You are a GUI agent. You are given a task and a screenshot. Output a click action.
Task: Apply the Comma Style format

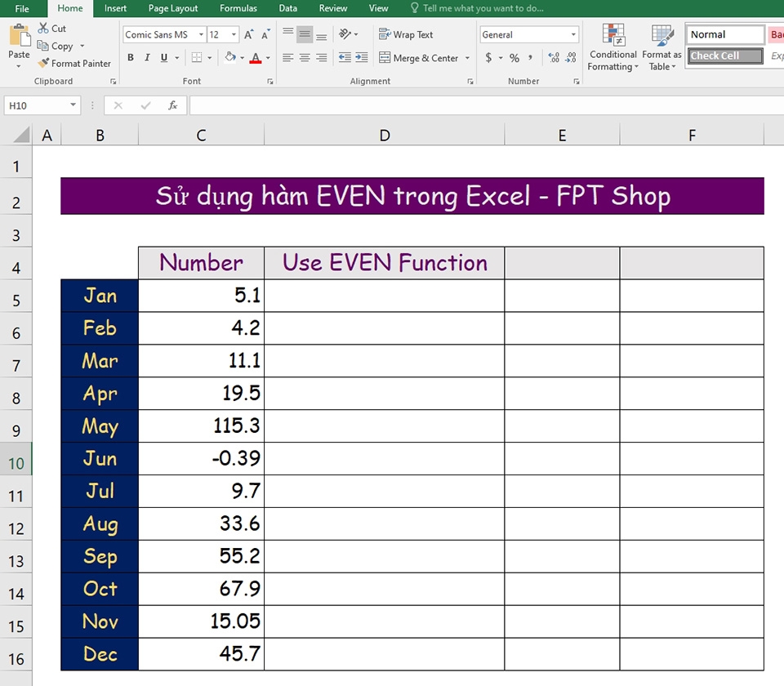coord(531,57)
